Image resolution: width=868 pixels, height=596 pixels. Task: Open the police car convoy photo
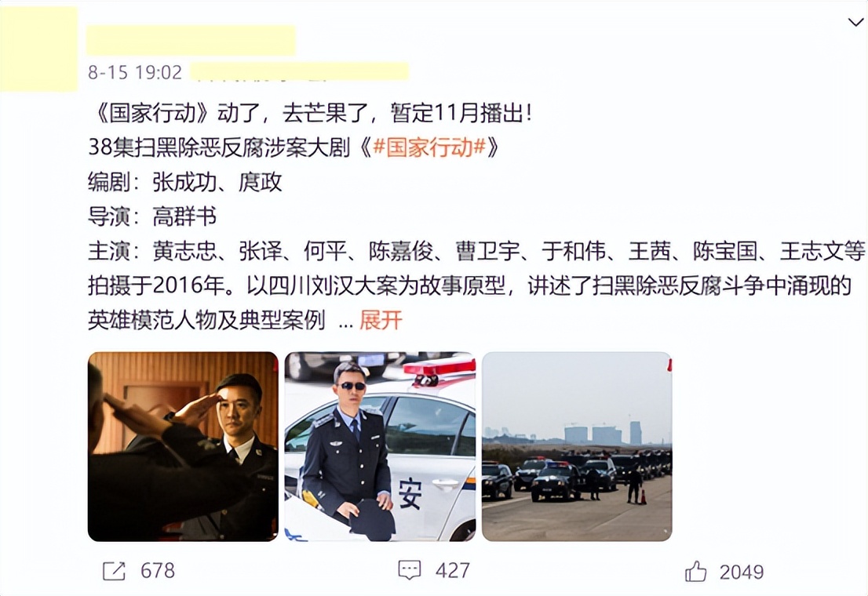coord(578,446)
